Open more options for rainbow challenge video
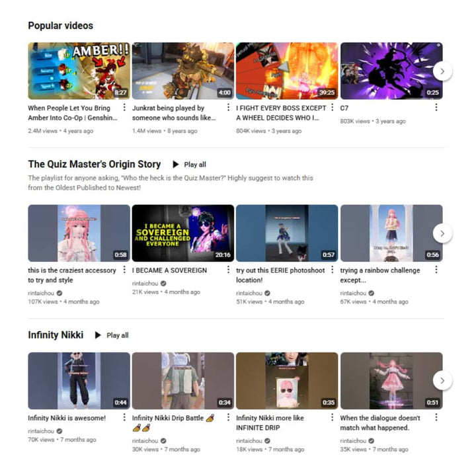Viewport: 476px width, 476px height. pyautogui.click(x=436, y=270)
